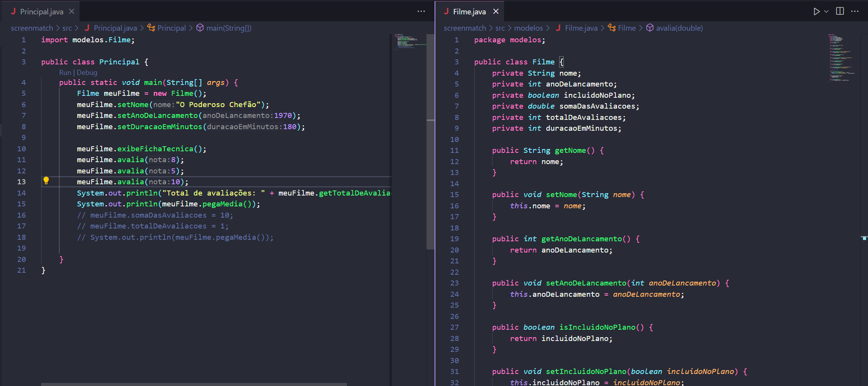The image size is (868, 386).
Task: Click the lightbulb quick-fix icon on line 13
Action: tap(46, 180)
